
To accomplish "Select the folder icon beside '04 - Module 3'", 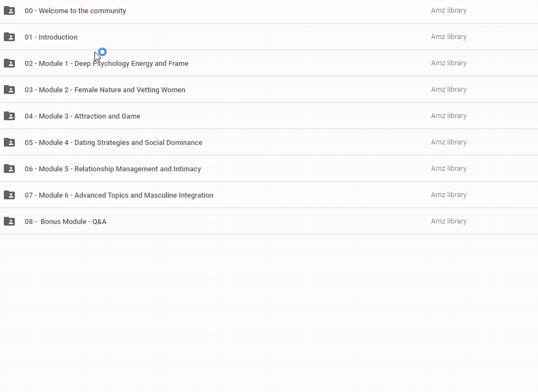I will click(x=9, y=116).
